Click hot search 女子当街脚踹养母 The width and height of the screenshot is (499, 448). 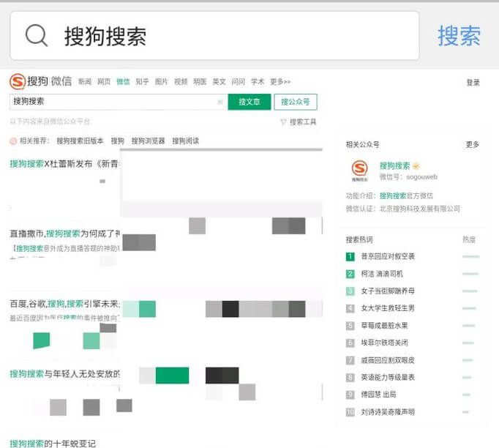click(388, 291)
